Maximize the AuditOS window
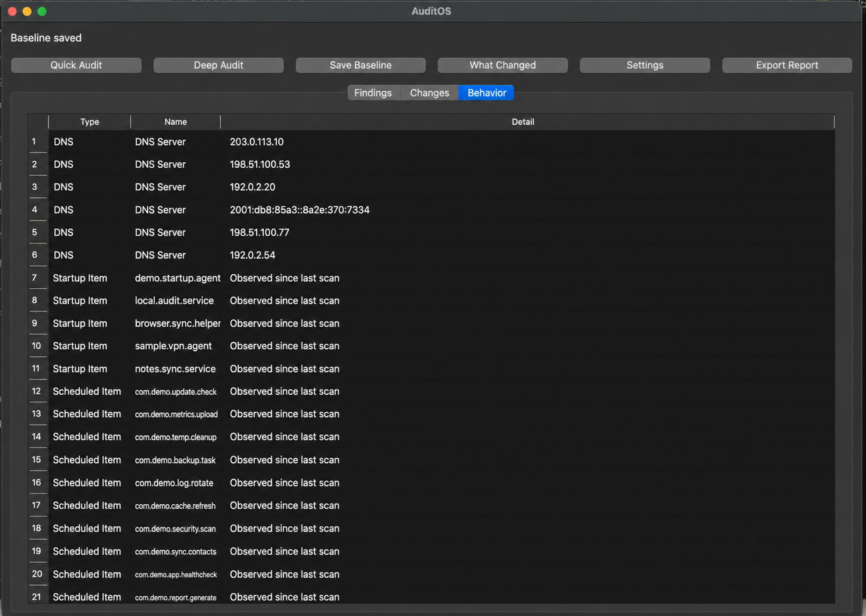The height and width of the screenshot is (616, 866). [42, 12]
